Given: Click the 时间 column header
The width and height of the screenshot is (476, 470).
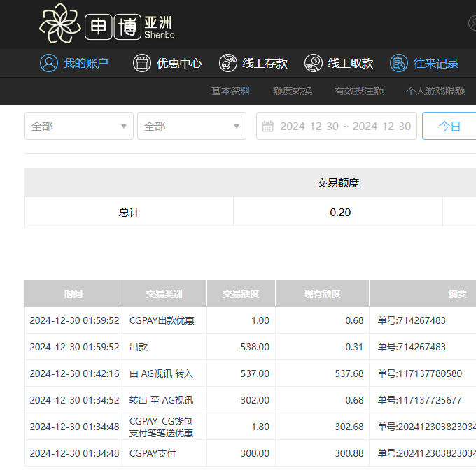Looking at the screenshot, I should pos(73,294).
